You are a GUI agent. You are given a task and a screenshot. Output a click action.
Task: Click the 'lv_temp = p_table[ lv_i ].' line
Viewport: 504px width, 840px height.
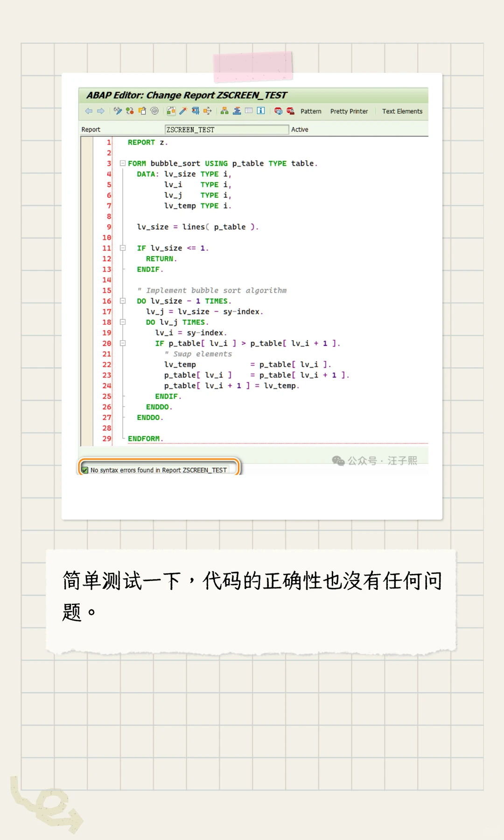pyautogui.click(x=247, y=364)
